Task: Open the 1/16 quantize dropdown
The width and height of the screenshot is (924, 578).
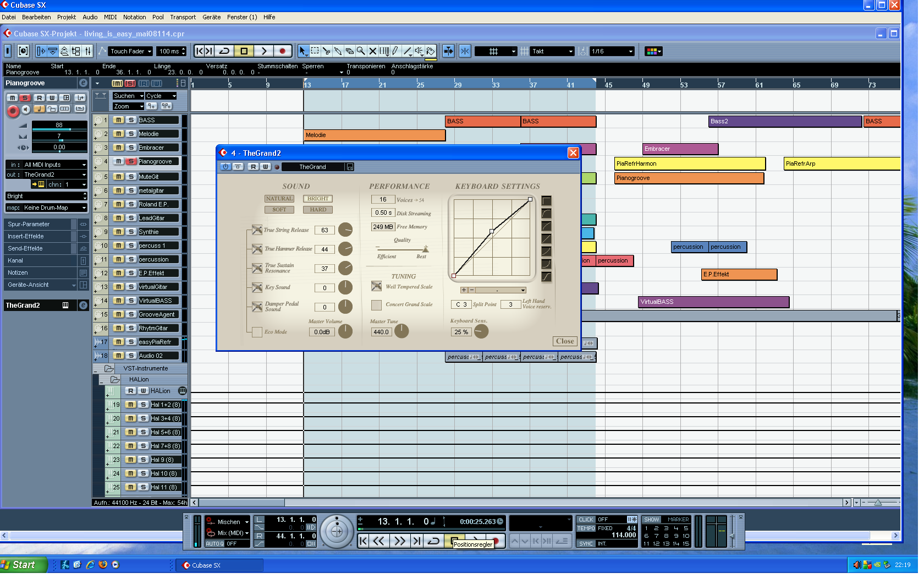Action: (612, 51)
